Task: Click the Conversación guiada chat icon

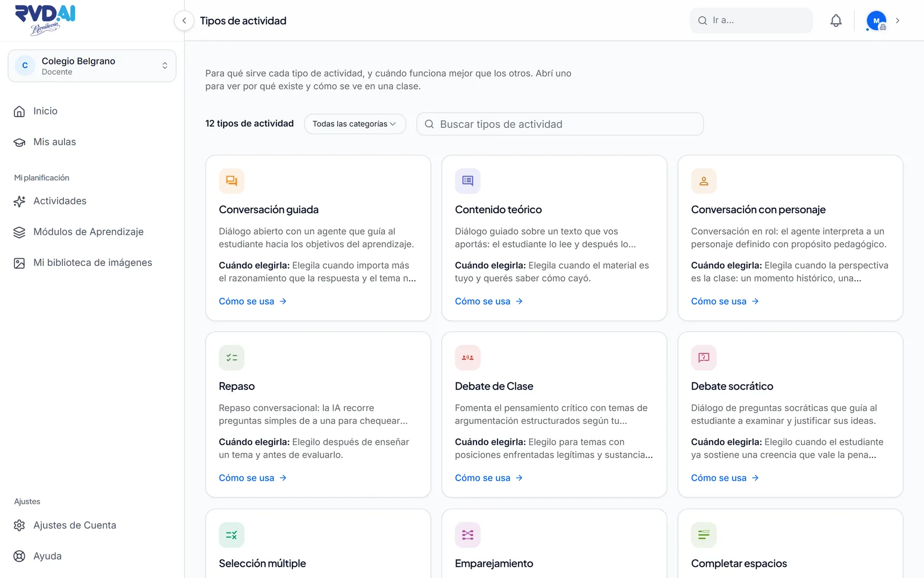Action: [232, 181]
